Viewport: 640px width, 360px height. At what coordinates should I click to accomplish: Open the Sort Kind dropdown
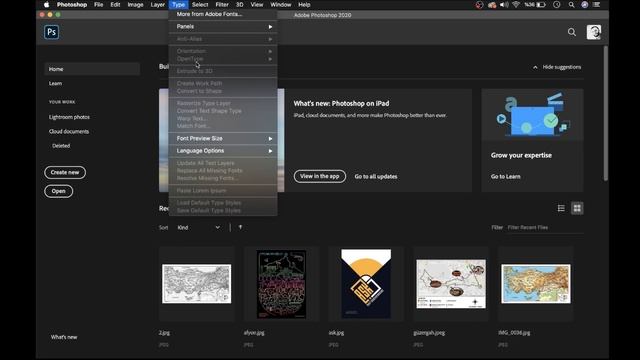coord(198,227)
